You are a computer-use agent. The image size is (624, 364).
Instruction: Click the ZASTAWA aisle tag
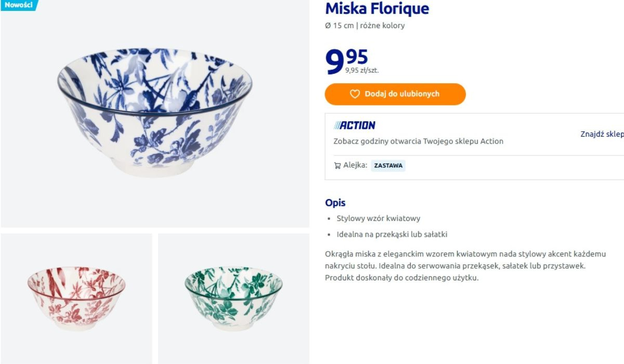pyautogui.click(x=388, y=166)
